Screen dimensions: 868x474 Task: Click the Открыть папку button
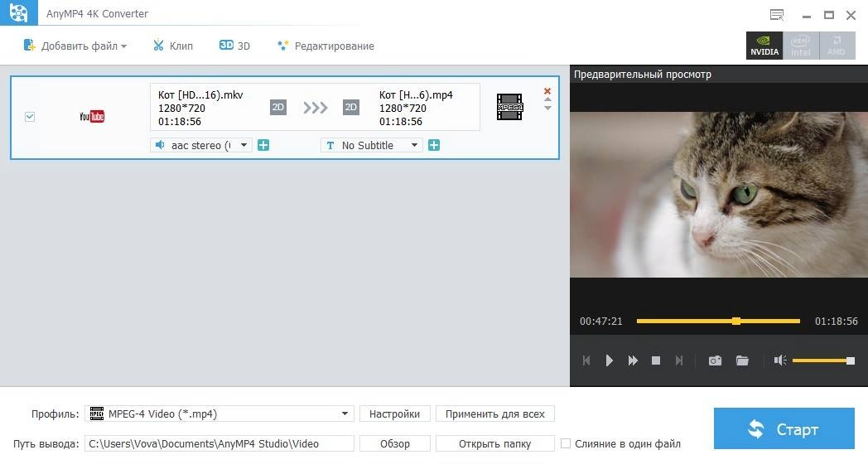(495, 443)
